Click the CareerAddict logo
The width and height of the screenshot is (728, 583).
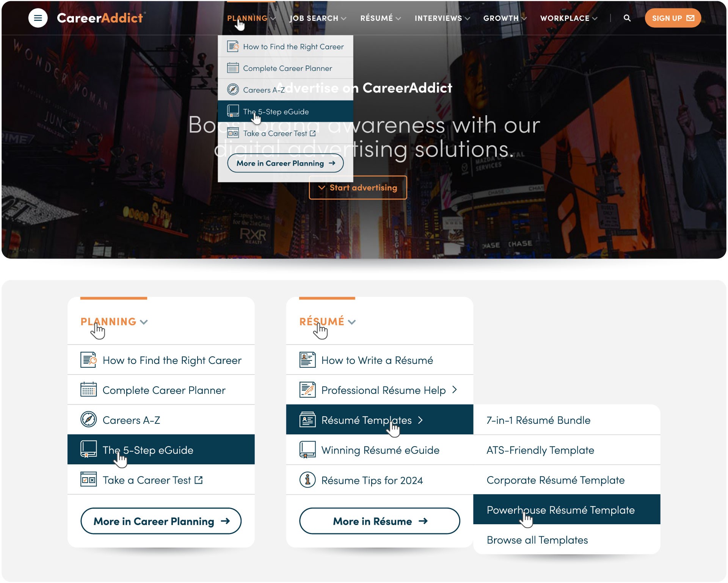coord(100,18)
